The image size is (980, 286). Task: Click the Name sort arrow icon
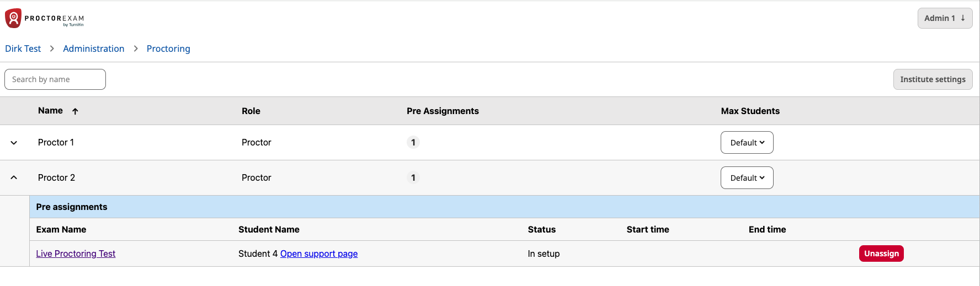point(75,111)
